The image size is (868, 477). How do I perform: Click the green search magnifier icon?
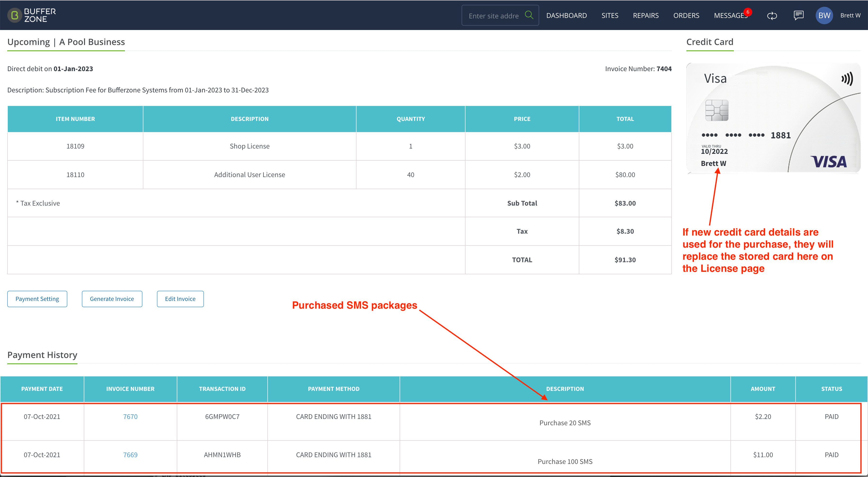tap(529, 15)
